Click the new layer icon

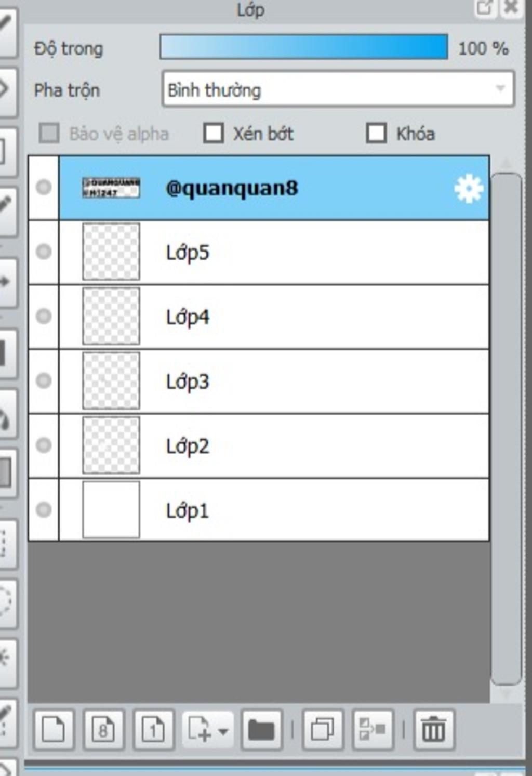tap(53, 729)
